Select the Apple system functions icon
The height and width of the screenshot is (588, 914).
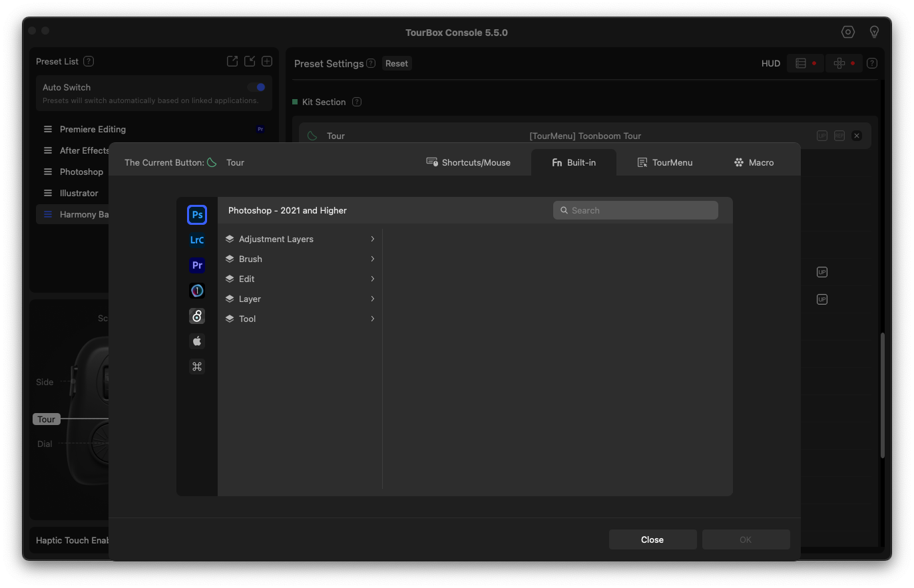tap(197, 341)
